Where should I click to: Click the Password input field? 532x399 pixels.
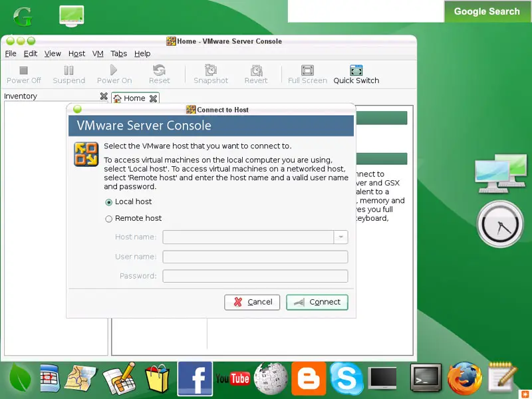(x=255, y=276)
